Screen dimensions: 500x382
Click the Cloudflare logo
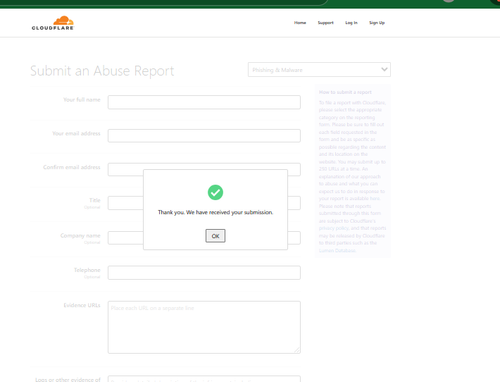(x=53, y=23)
